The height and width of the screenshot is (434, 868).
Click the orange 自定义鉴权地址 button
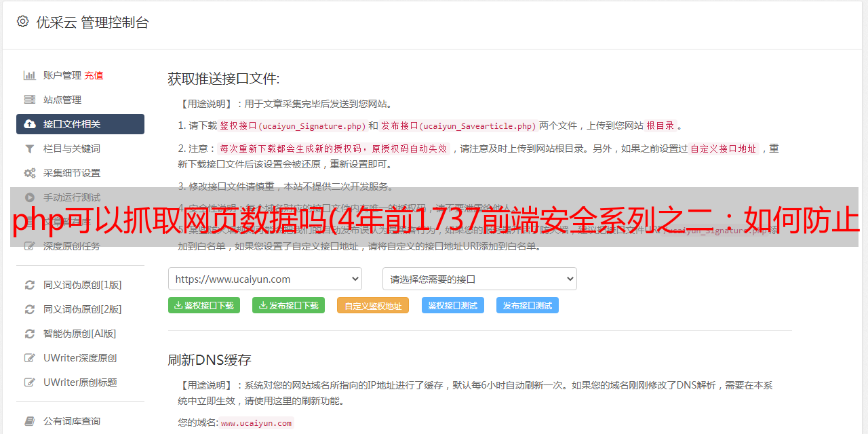pyautogui.click(x=373, y=305)
